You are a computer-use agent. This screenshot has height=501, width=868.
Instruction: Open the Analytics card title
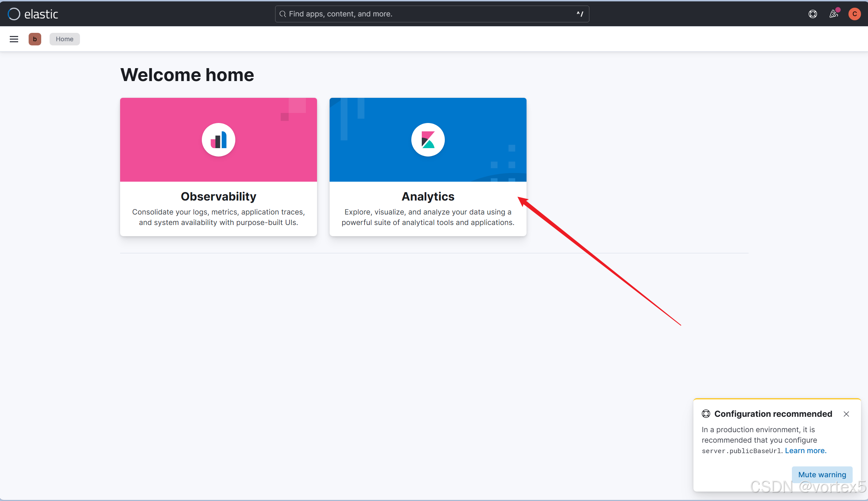(x=428, y=197)
